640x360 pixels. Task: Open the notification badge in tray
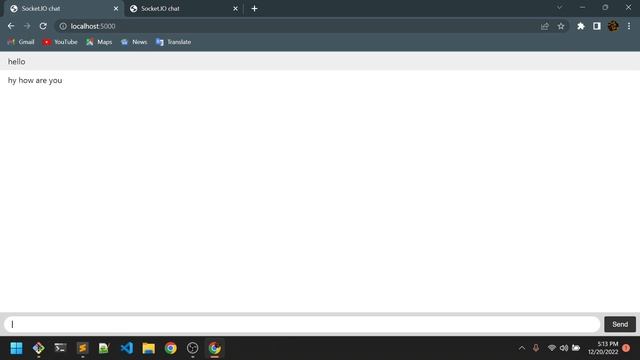point(626,348)
